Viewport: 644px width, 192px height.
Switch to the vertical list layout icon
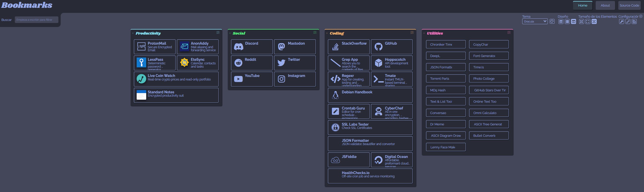[x=567, y=21]
